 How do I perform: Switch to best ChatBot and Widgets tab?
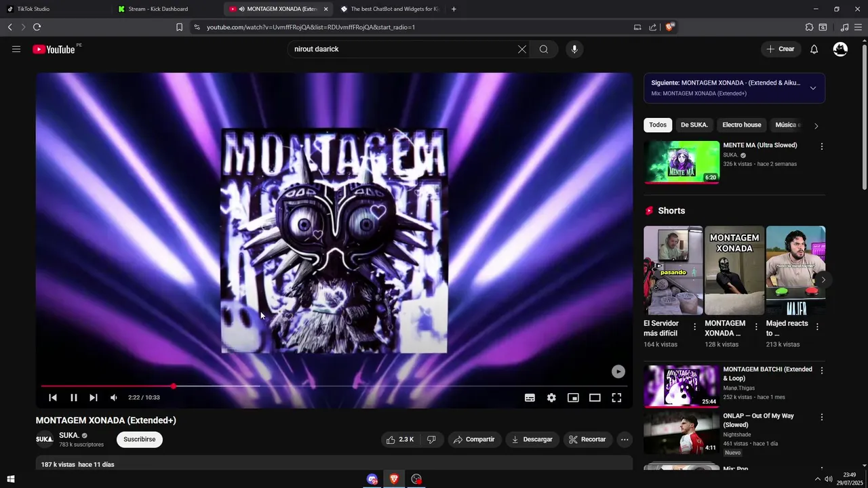pyautogui.click(x=390, y=9)
